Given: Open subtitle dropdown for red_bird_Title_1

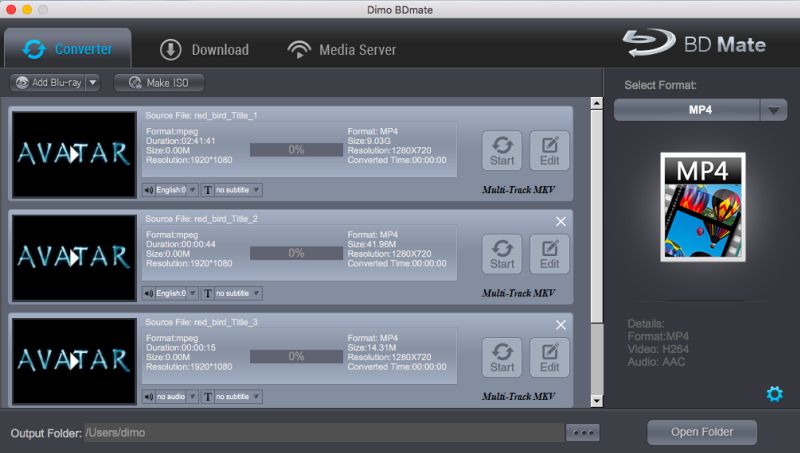Looking at the screenshot, I should pyautogui.click(x=238, y=190).
